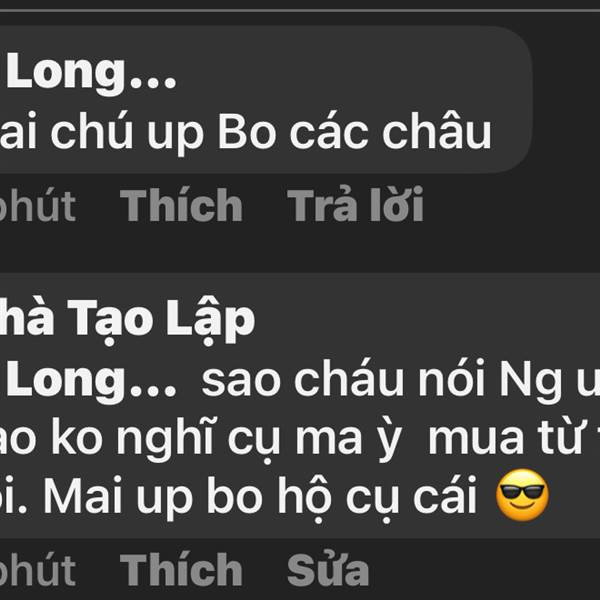Open the Long... commenter name in first comment
This screenshot has height=600, width=600.
pos(88,72)
